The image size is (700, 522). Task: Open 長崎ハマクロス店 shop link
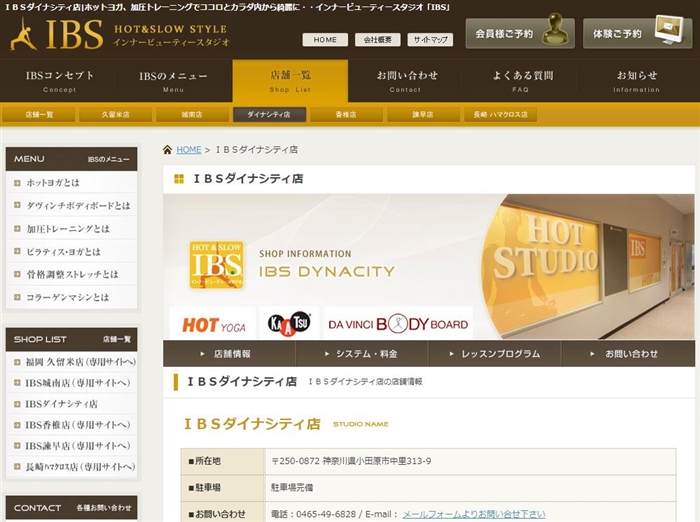(71, 467)
